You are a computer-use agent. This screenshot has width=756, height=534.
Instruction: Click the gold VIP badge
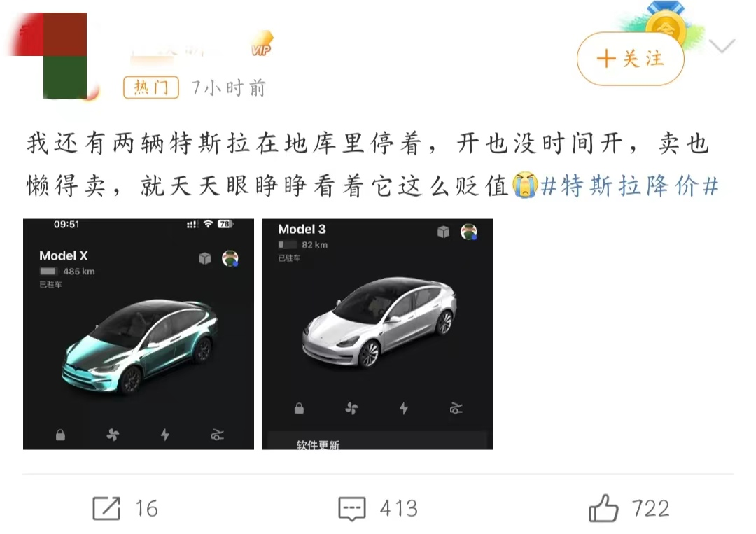point(262,45)
